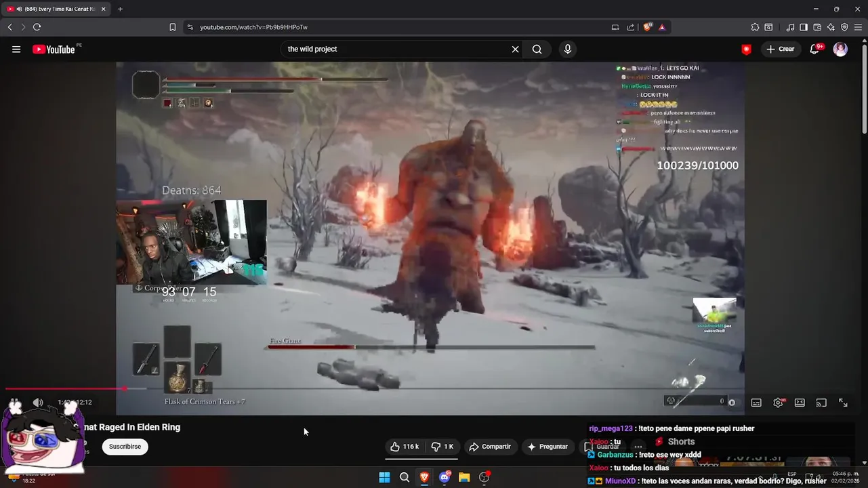Like the video with 116 k likes
The height and width of the screenshot is (488, 868).
[405, 447]
